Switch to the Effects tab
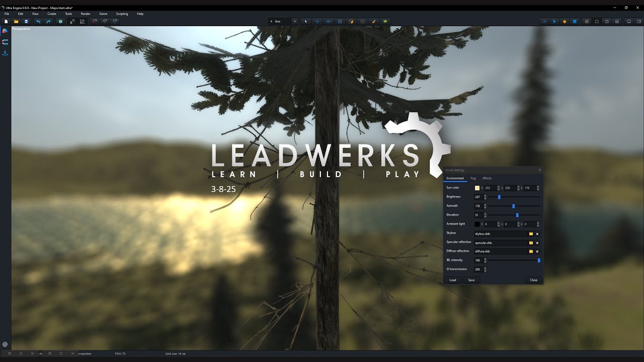644x362 pixels. coord(487,178)
